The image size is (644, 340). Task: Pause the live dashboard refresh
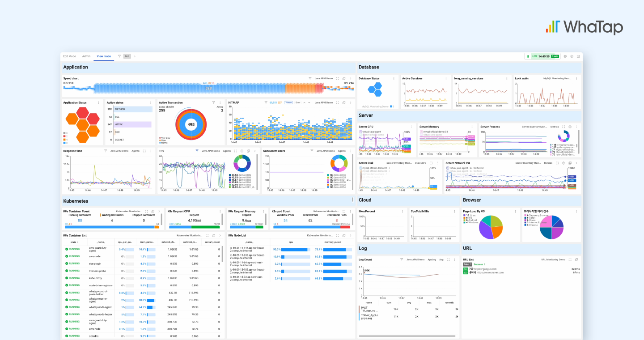[528, 56]
